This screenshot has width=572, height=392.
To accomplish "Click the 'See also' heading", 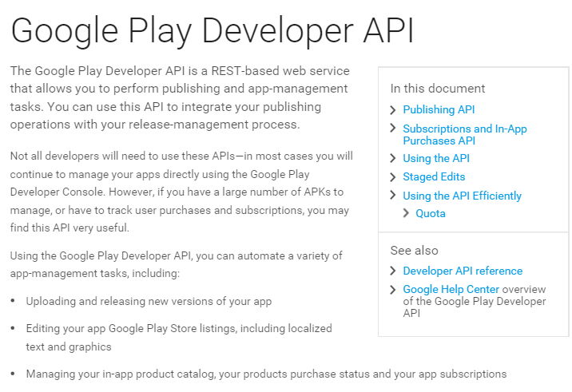I will 414,250.
